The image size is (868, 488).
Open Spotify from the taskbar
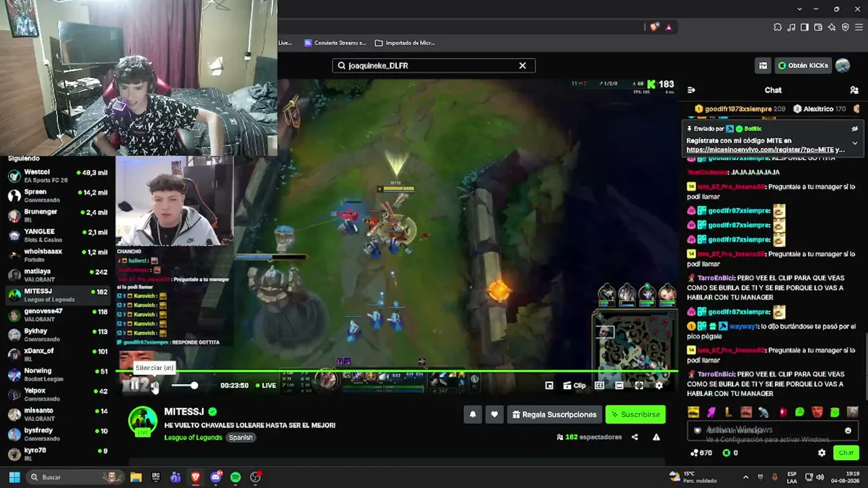(x=235, y=477)
